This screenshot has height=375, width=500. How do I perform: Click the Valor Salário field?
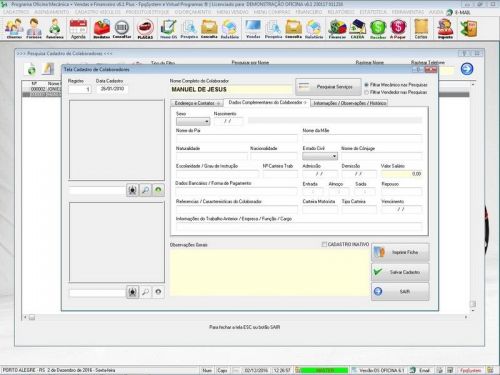[402, 174]
